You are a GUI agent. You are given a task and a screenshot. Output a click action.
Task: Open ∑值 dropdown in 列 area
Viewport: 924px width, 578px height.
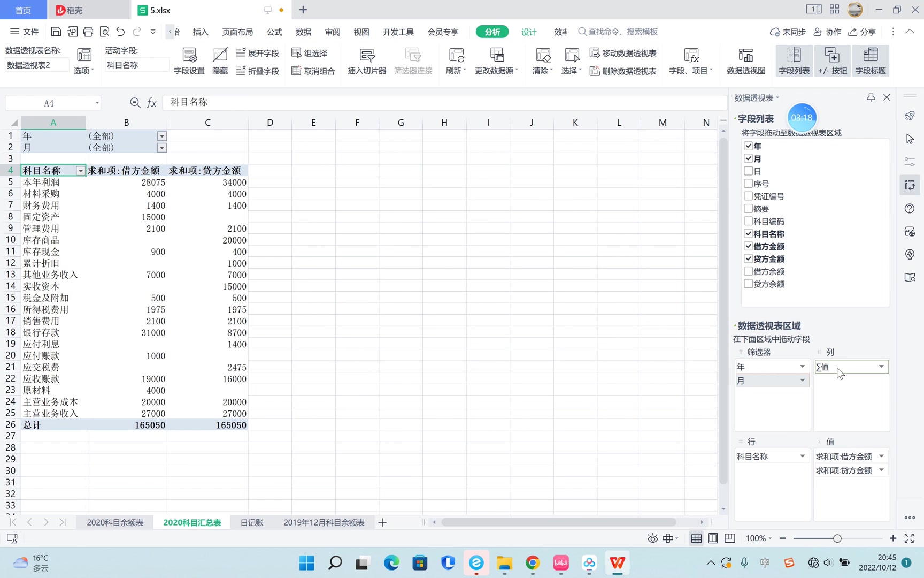point(881,367)
